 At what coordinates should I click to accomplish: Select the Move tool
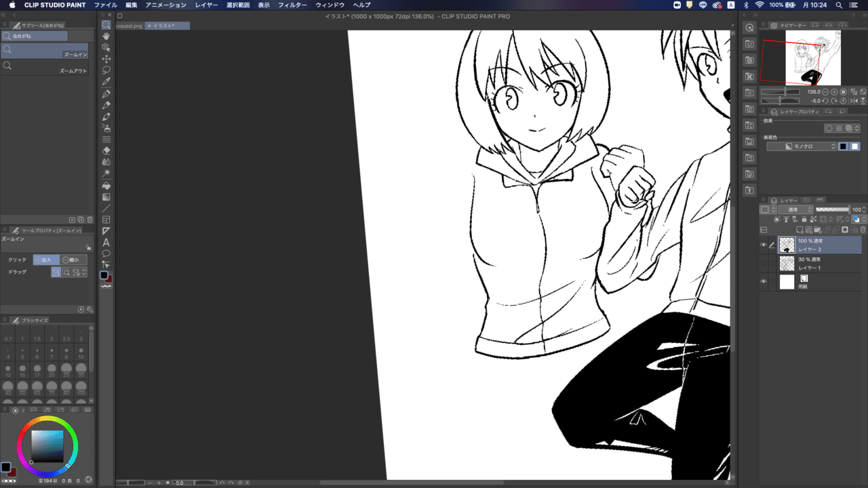pyautogui.click(x=106, y=58)
